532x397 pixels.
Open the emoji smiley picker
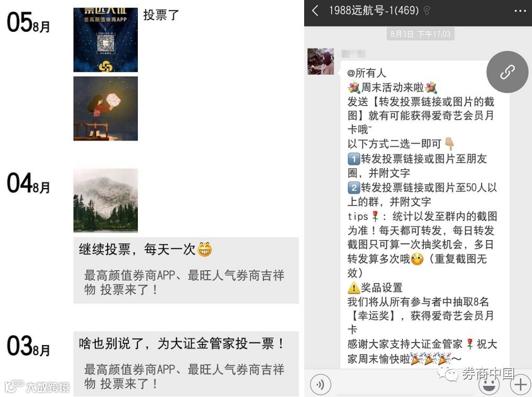coord(489,385)
